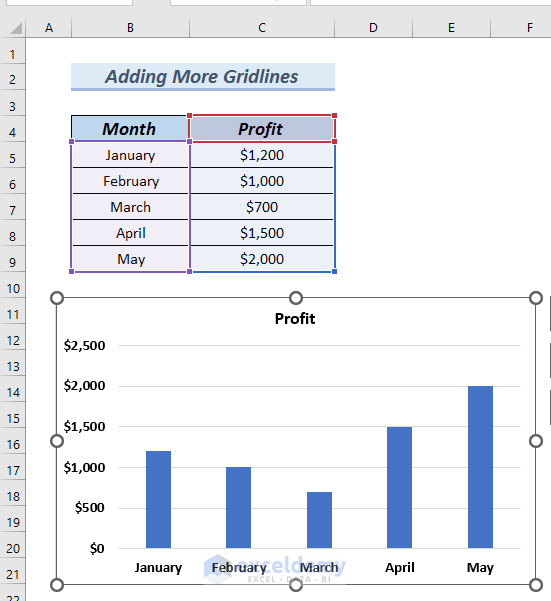Click the April category axis label
This screenshot has height=601, width=551.
click(x=400, y=567)
